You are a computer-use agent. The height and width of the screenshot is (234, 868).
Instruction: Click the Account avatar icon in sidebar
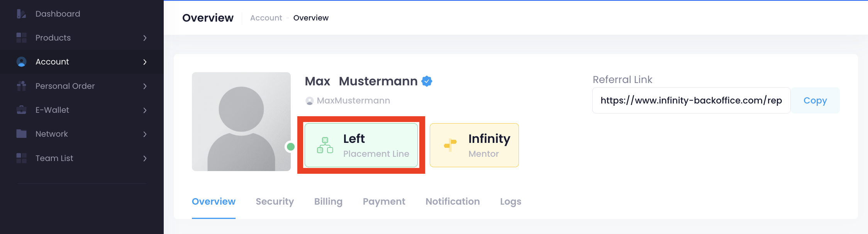point(21,62)
